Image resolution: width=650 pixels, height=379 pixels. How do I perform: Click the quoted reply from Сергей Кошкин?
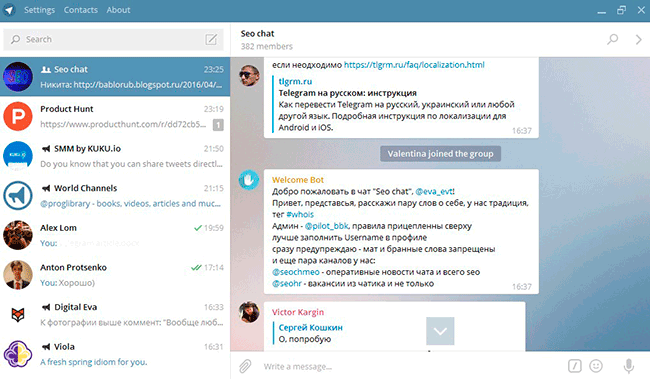(x=308, y=333)
